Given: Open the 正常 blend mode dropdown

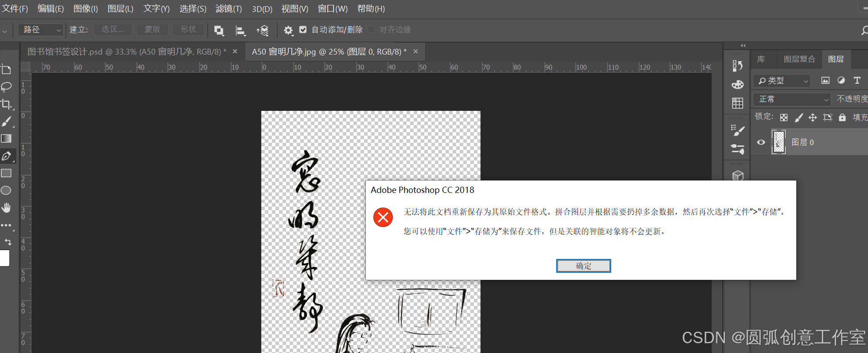Looking at the screenshot, I should coord(791,99).
